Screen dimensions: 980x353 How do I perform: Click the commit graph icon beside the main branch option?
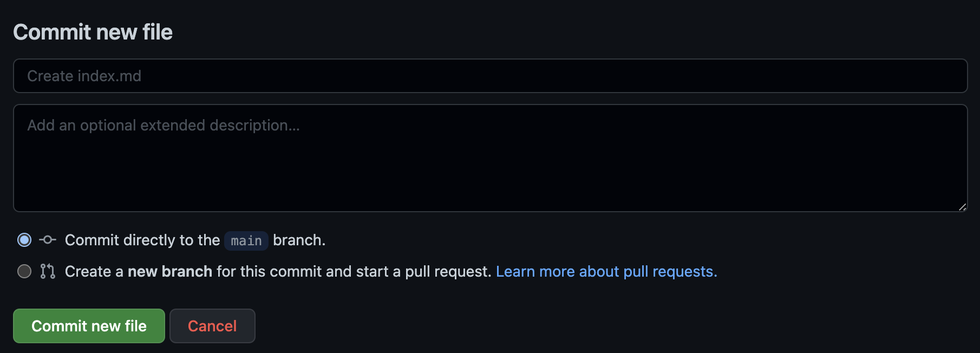click(x=48, y=240)
